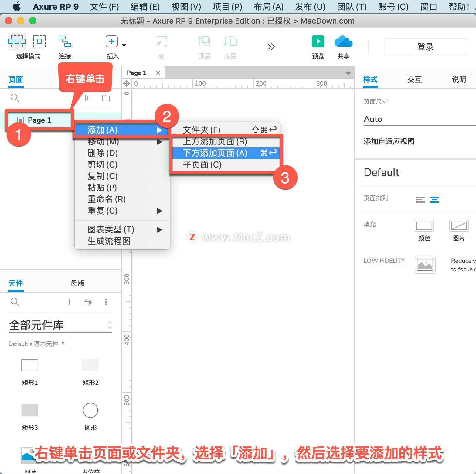Search widgets with magnifier icon

click(15, 302)
